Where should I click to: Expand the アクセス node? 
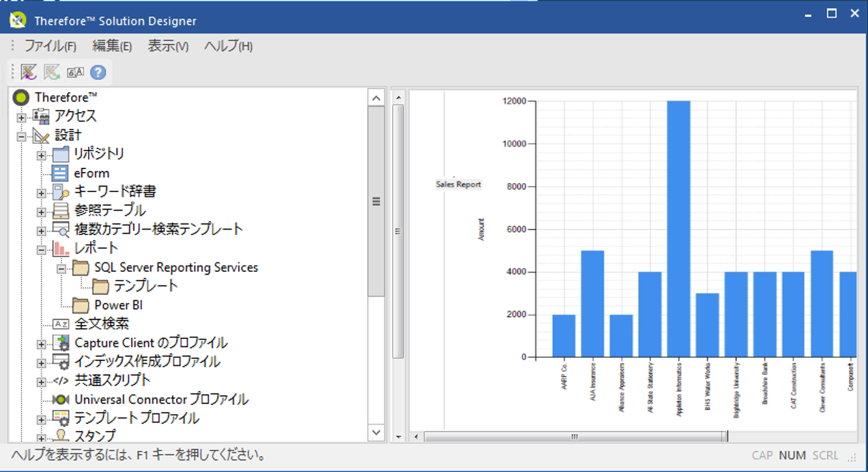pyautogui.click(x=21, y=118)
